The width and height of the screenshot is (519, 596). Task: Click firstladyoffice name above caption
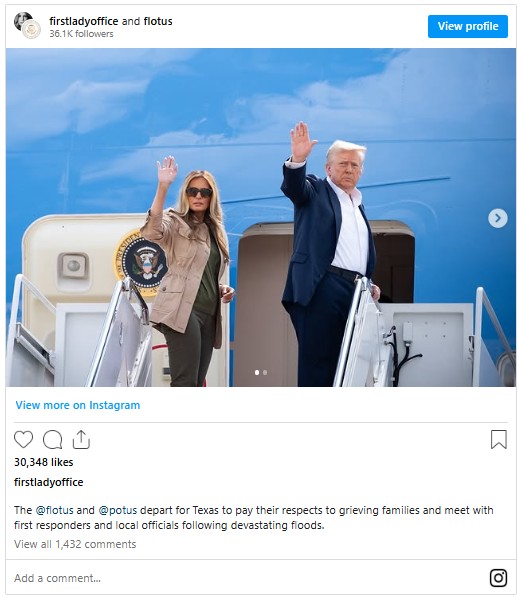point(49,482)
